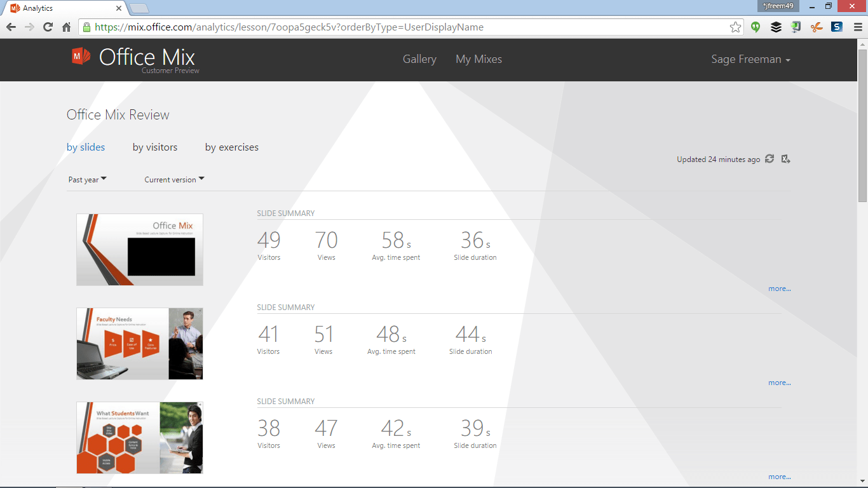The image size is (868, 488).
Task: Click the stacked-layers browser extension icon
Action: [x=776, y=27]
